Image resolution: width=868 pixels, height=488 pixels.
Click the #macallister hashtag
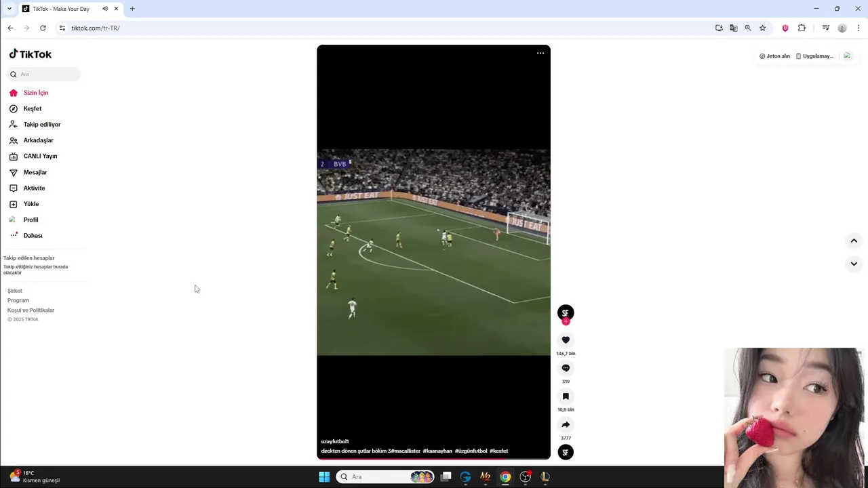click(405, 451)
